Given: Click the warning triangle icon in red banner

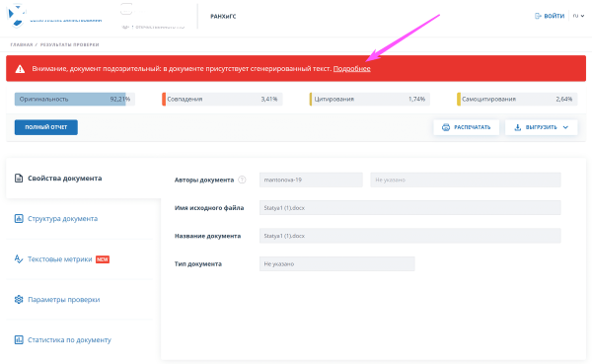Looking at the screenshot, I should pos(20,69).
